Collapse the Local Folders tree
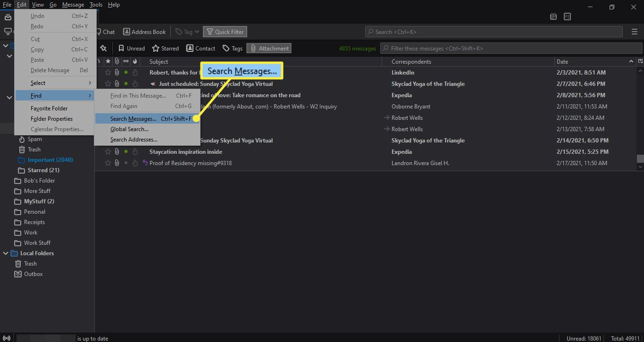The width and height of the screenshot is (644, 342). tap(6, 253)
